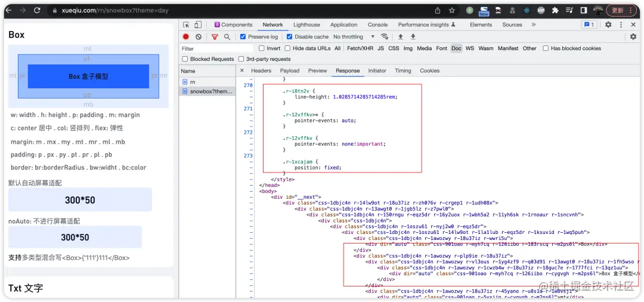Share this page via share icon
644x302 pixels.
pos(438,10)
